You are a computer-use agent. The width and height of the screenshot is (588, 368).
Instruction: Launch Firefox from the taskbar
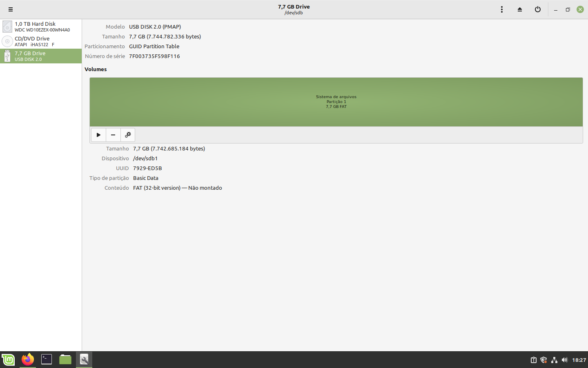point(28,359)
